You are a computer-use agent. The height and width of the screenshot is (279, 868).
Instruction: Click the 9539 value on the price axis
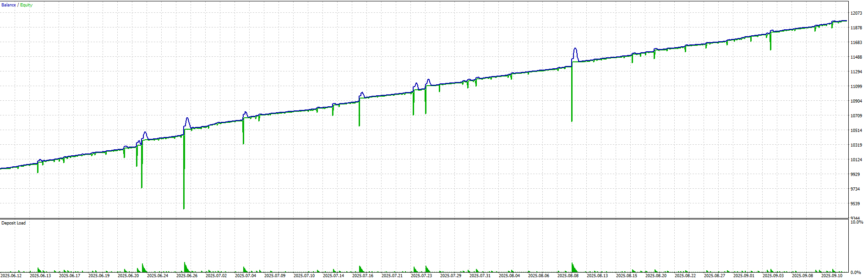click(855, 204)
